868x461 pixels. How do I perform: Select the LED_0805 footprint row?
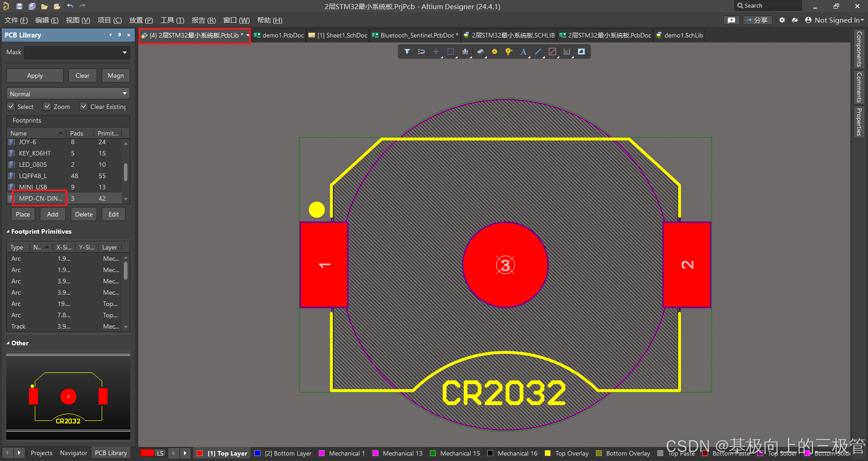[x=65, y=165]
